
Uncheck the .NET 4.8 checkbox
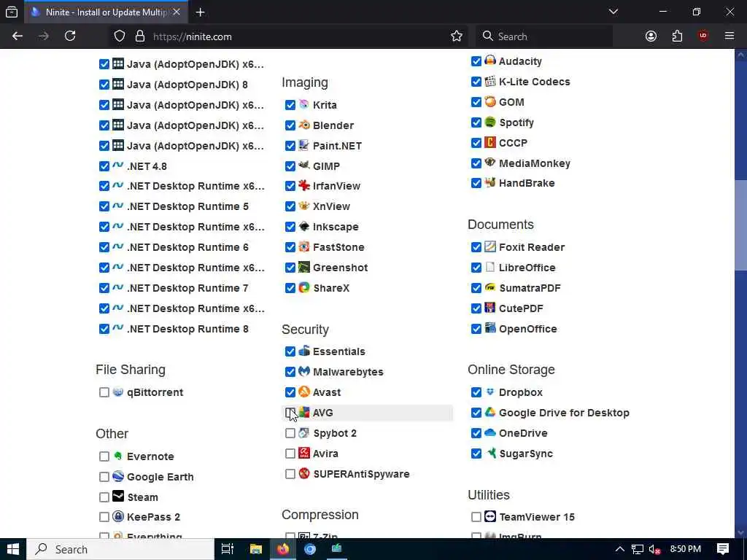click(x=104, y=166)
